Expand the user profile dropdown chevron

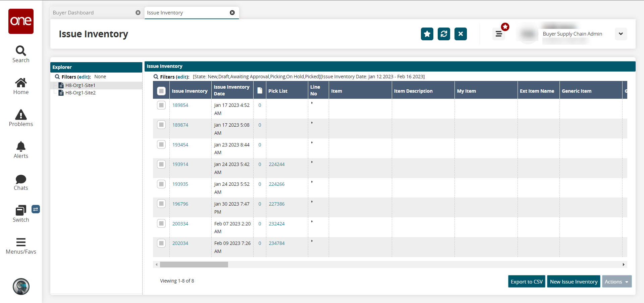(621, 34)
